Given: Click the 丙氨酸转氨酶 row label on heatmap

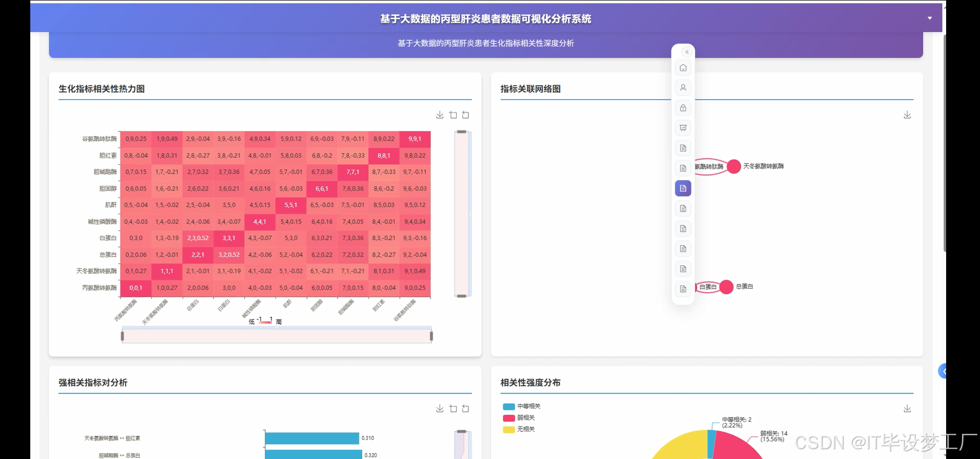Looking at the screenshot, I should coord(100,288).
